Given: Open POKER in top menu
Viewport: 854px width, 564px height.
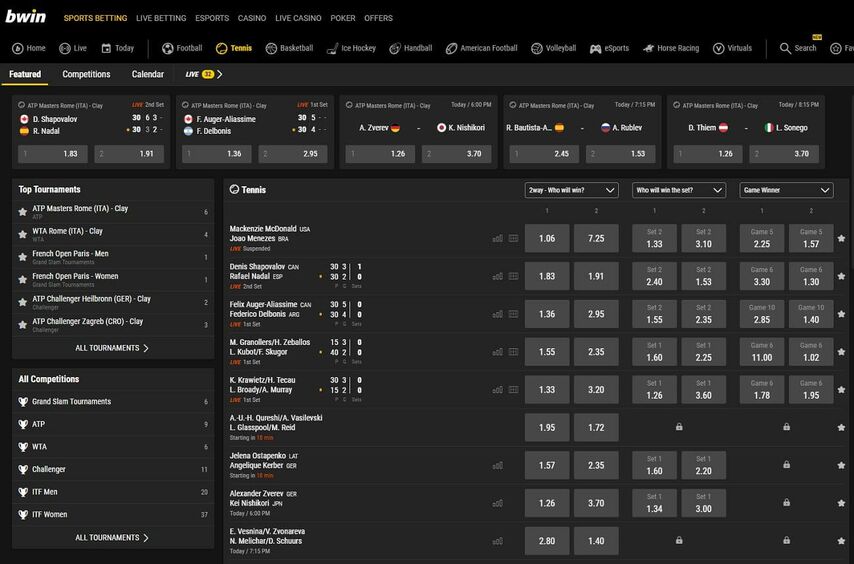Looking at the screenshot, I should tap(343, 18).
